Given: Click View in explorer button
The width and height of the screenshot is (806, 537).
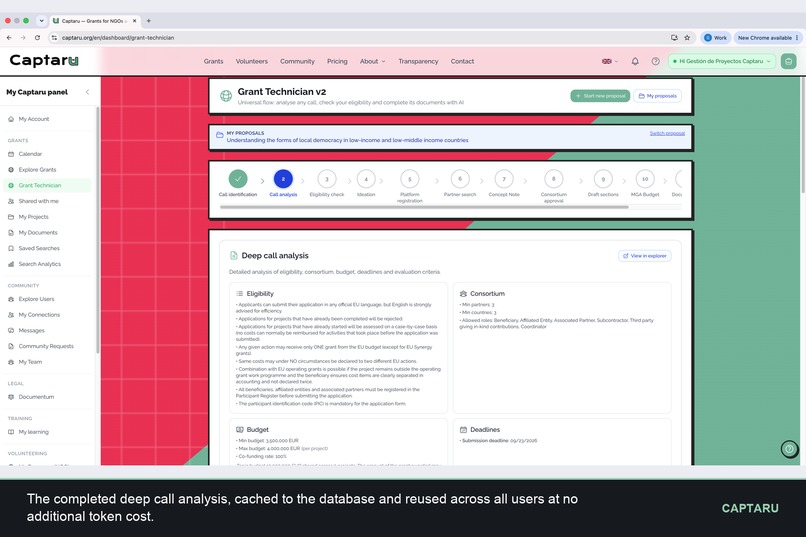Looking at the screenshot, I should click(x=645, y=256).
